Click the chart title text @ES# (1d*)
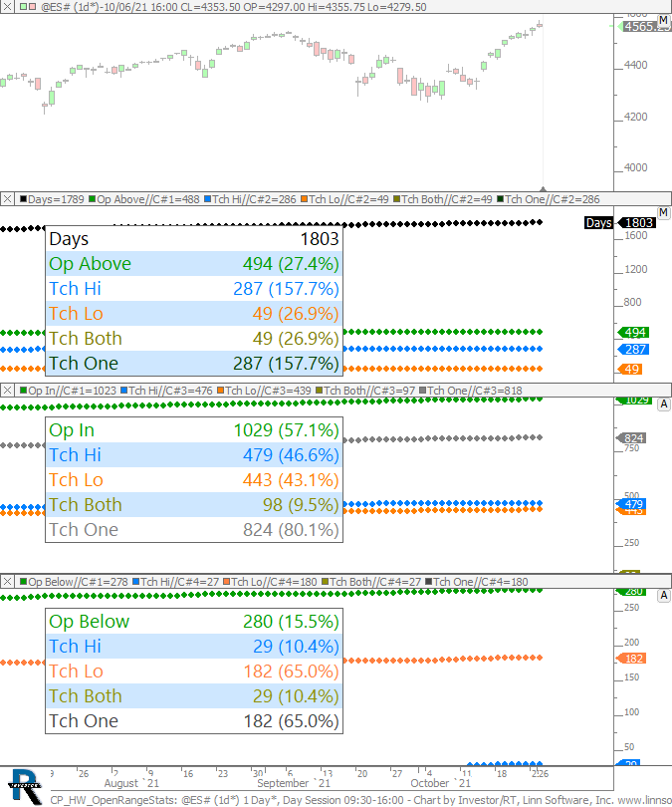The image size is (672, 807). click(74, 7)
